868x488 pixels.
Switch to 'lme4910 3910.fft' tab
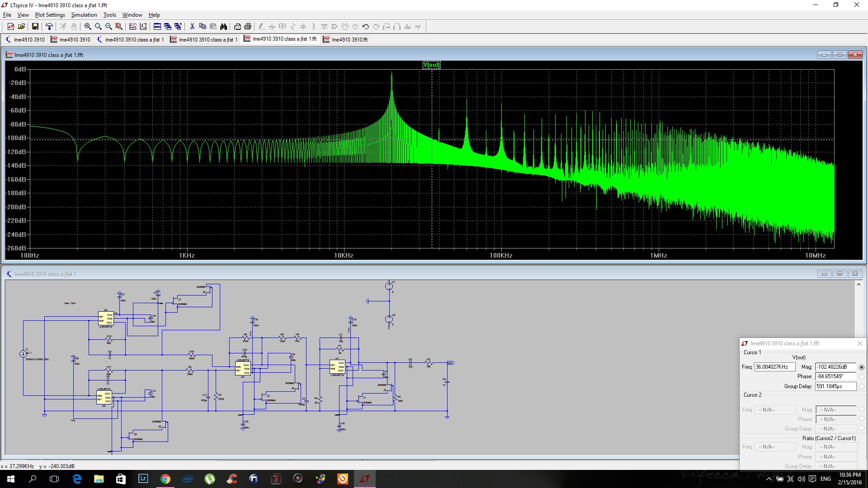click(x=346, y=40)
